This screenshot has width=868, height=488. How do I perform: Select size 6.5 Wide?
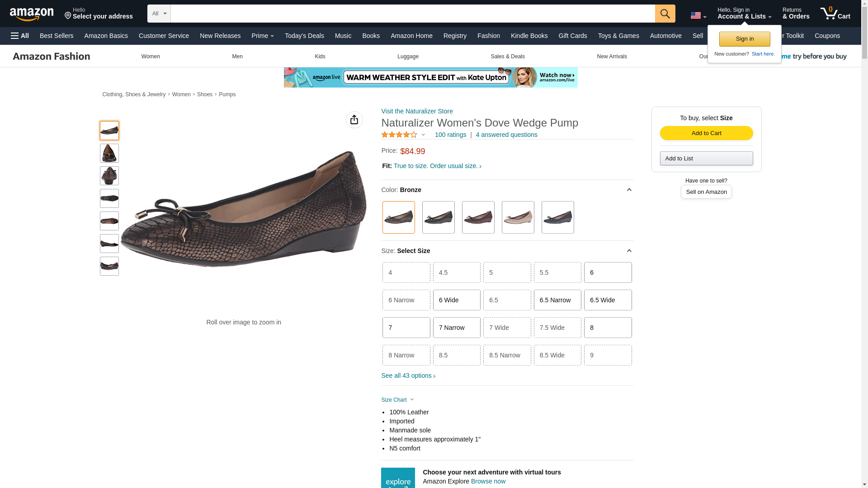point(607,300)
